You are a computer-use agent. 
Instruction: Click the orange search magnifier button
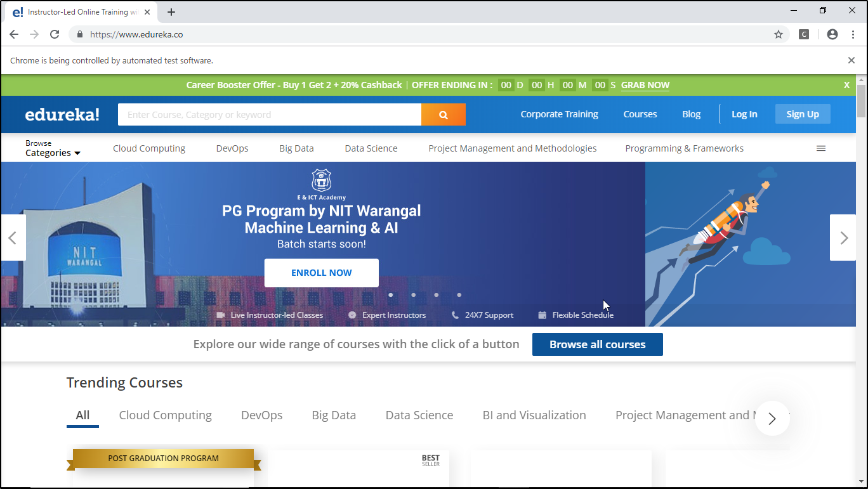coord(444,115)
